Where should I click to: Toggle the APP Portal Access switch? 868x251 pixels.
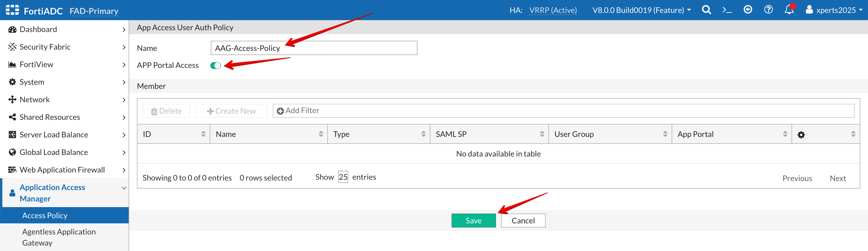pos(215,65)
